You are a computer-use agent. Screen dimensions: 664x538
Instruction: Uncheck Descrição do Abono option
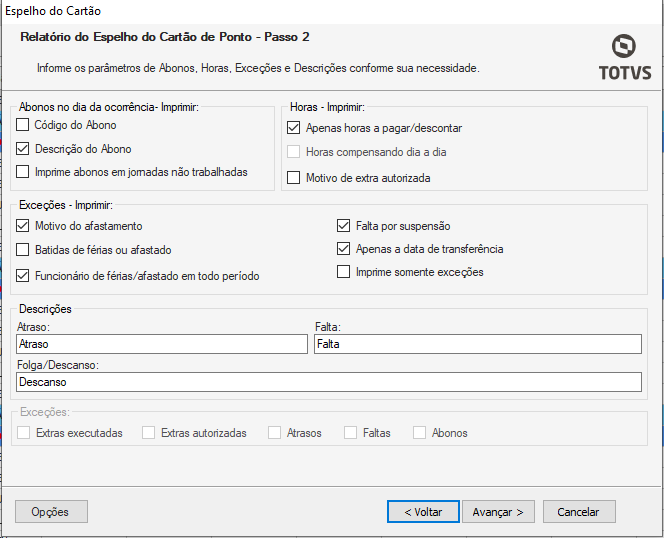coord(24,149)
